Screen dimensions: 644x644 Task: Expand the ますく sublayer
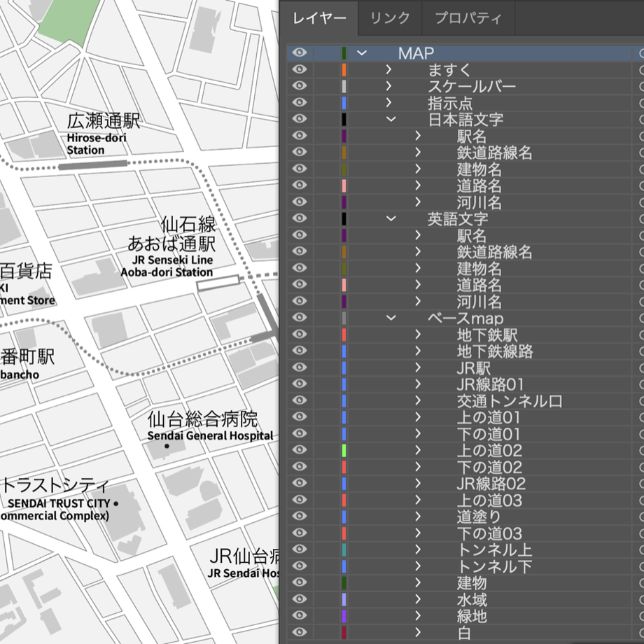[x=388, y=69]
